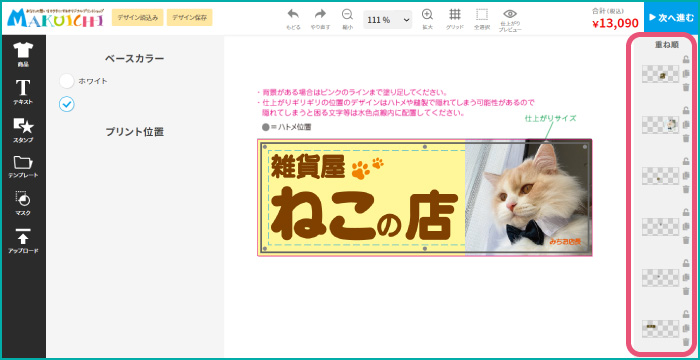The image size is (700, 360).
Task: Delete the bottom text layer
Action: pos(686,342)
